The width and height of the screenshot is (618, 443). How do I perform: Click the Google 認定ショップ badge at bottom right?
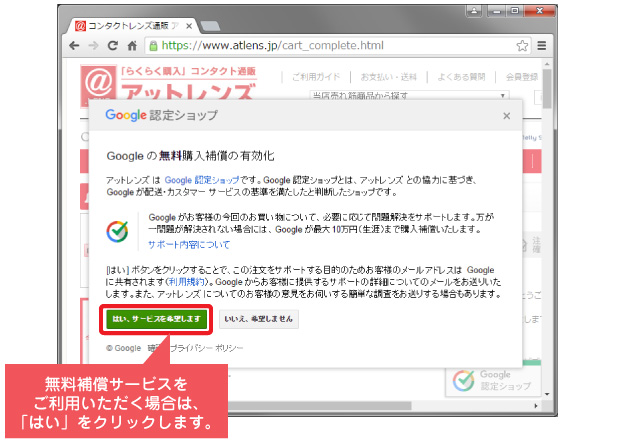(x=493, y=381)
